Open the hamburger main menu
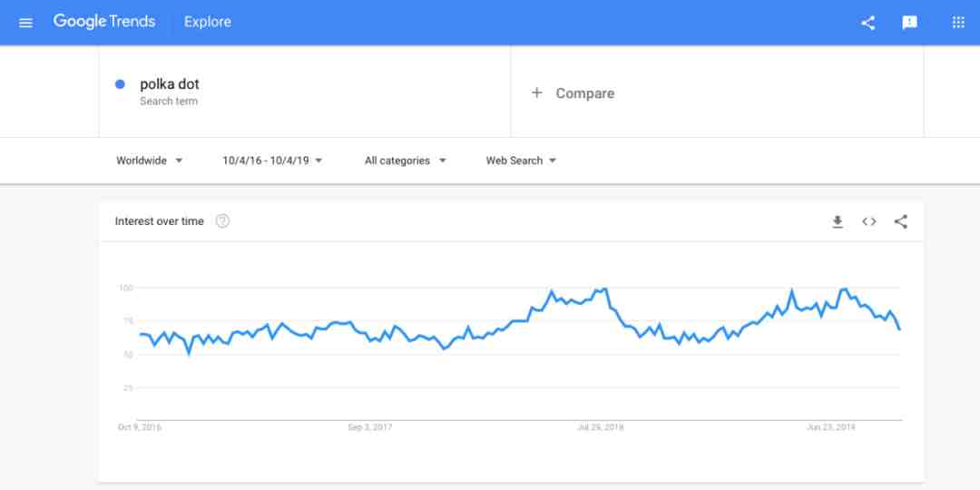The width and height of the screenshot is (980, 490). coord(25,23)
